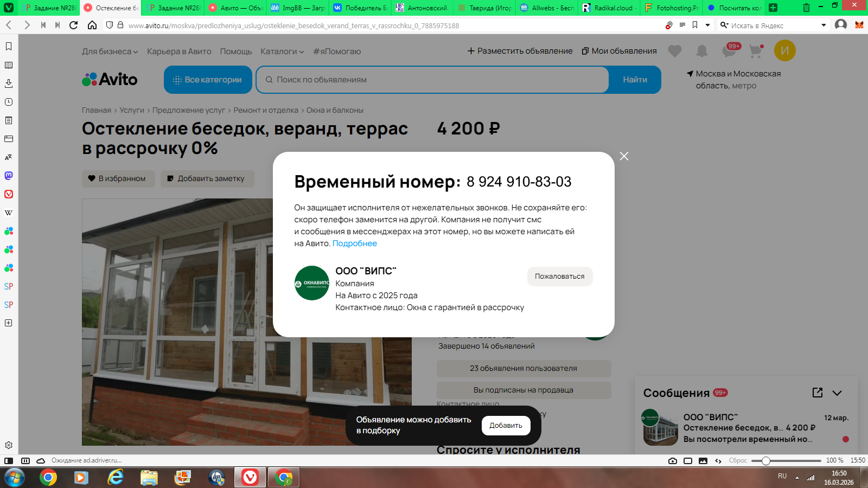Open messages chat bubble with 99+ badge
This screenshot has width=868, height=488.
pyautogui.click(x=730, y=50)
